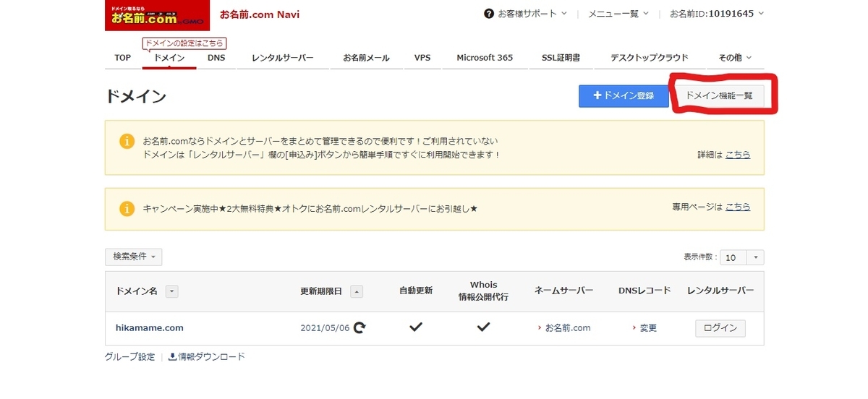Screen dimensions: 868x399
Task: Click the グループ設定 link
Action: point(130,356)
